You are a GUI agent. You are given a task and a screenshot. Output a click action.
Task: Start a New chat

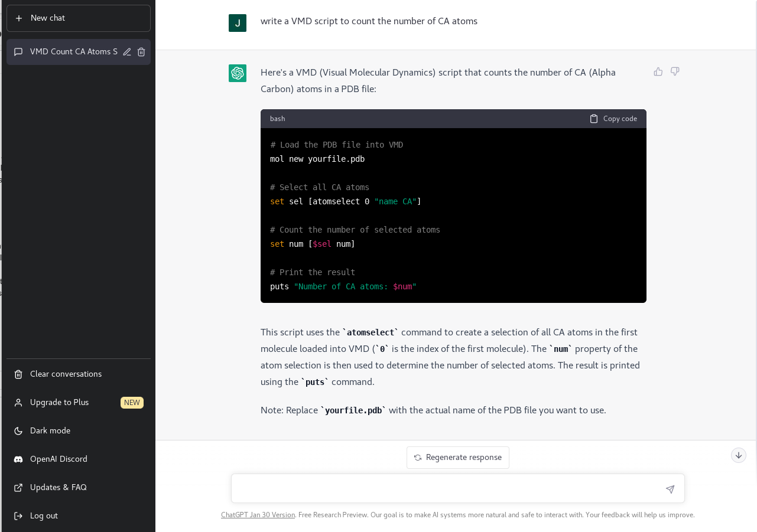(x=79, y=18)
